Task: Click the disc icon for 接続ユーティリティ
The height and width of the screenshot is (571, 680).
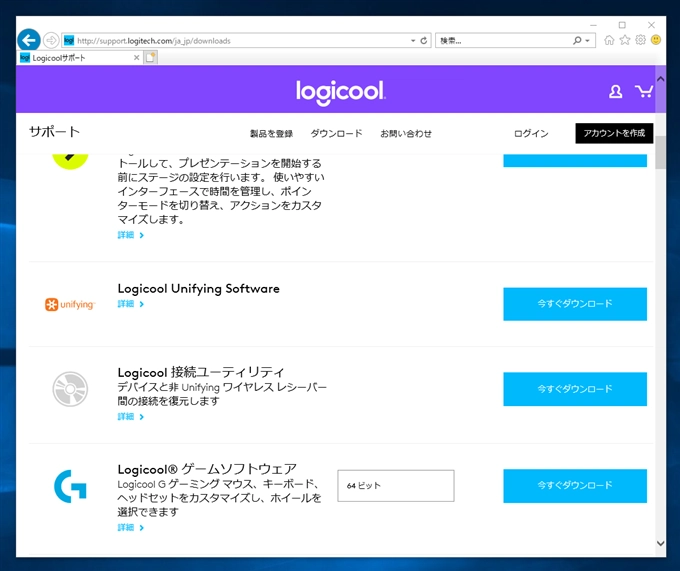Action: (x=70, y=389)
